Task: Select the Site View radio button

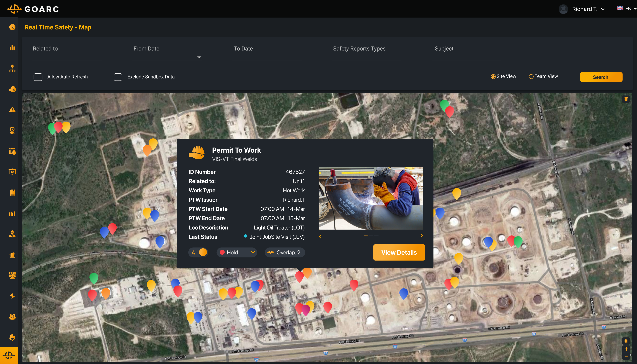Action: 493,77
